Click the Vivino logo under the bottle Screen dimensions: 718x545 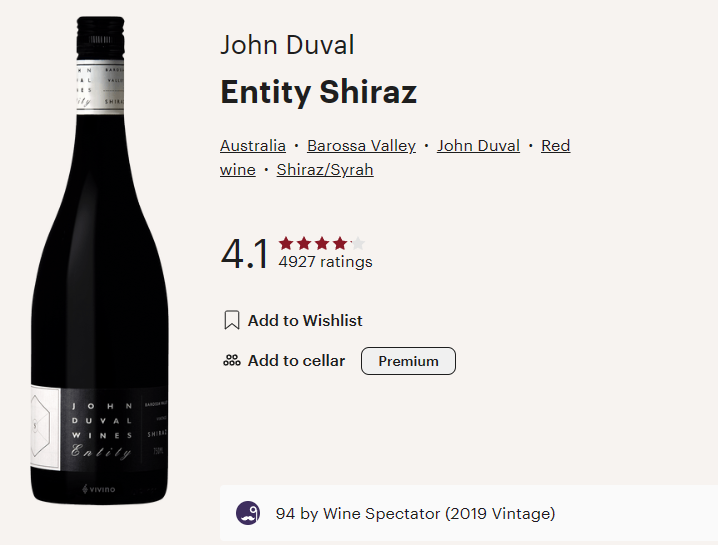click(x=98, y=489)
